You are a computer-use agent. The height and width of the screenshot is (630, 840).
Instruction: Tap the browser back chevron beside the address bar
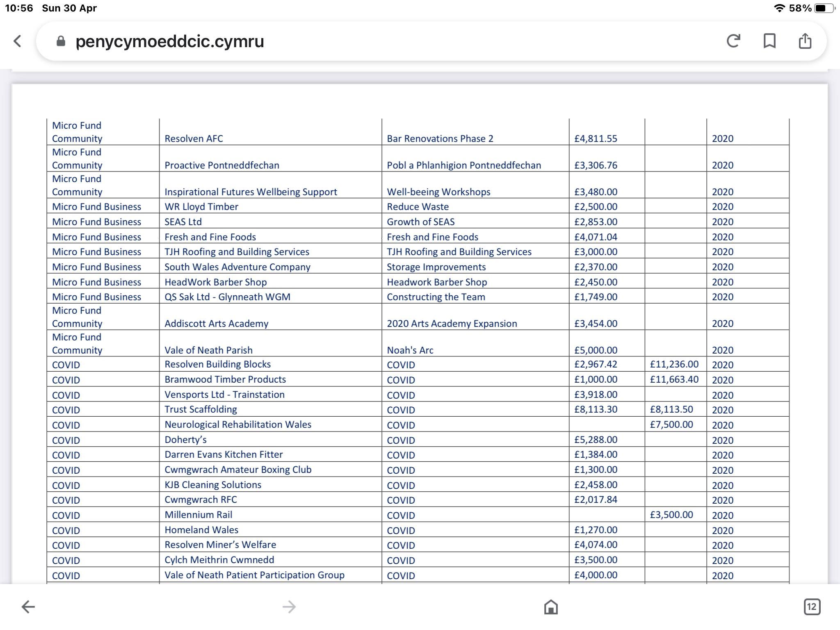pyautogui.click(x=17, y=41)
